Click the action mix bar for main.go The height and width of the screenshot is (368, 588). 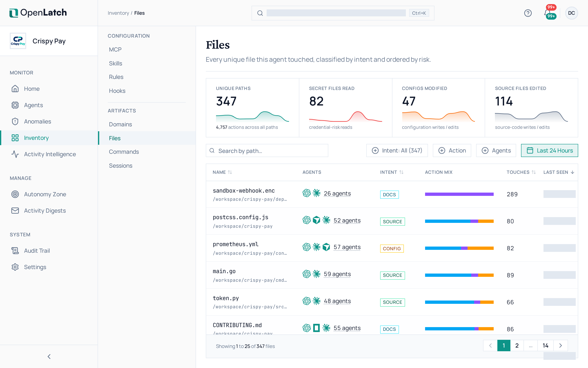tap(459, 275)
